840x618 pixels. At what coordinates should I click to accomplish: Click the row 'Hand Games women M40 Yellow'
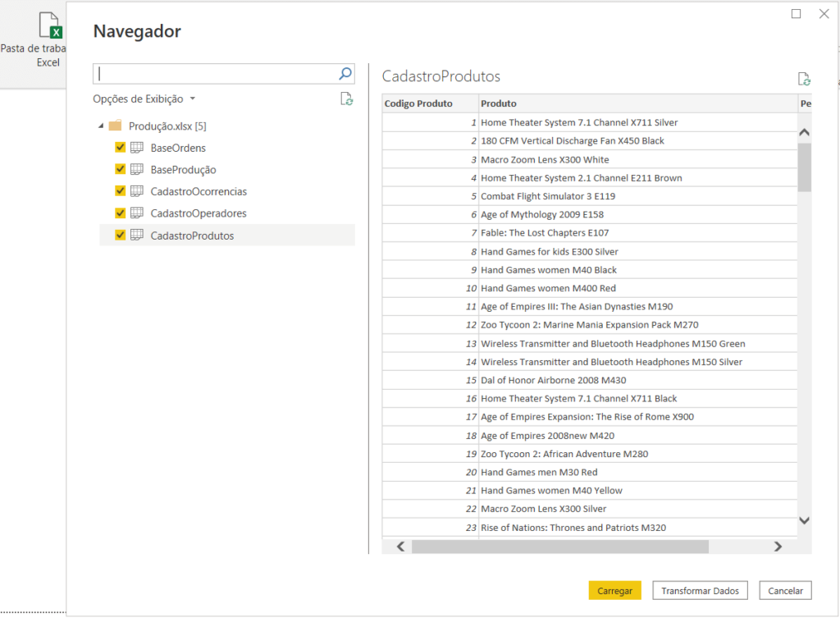(x=590, y=491)
